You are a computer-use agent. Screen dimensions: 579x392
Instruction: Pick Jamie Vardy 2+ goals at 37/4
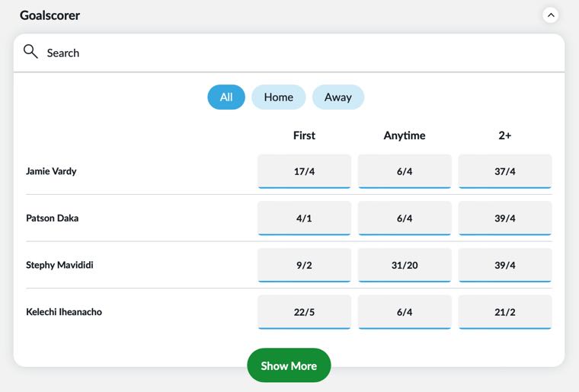[505, 171]
